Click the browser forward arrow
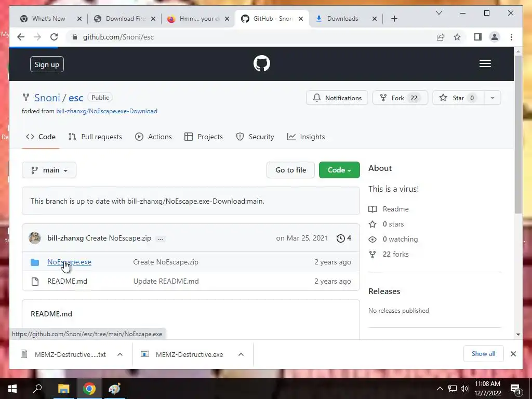Screen dimensions: 532x399 pos(37,37)
